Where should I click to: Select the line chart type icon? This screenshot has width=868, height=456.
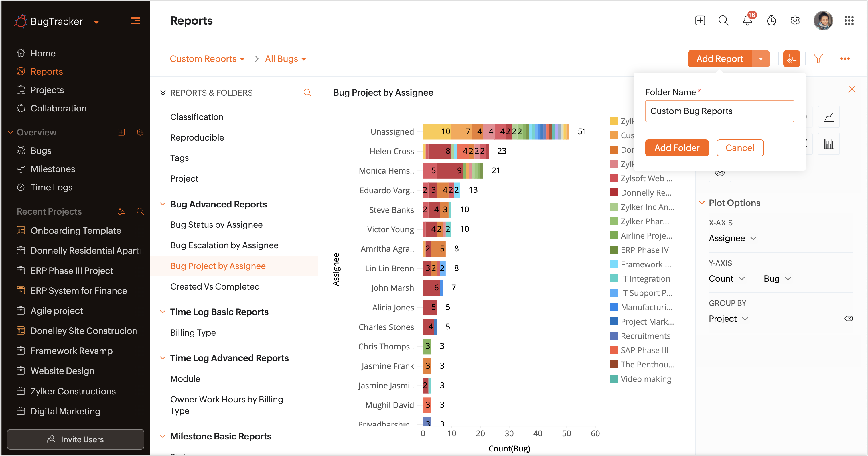coord(828,117)
